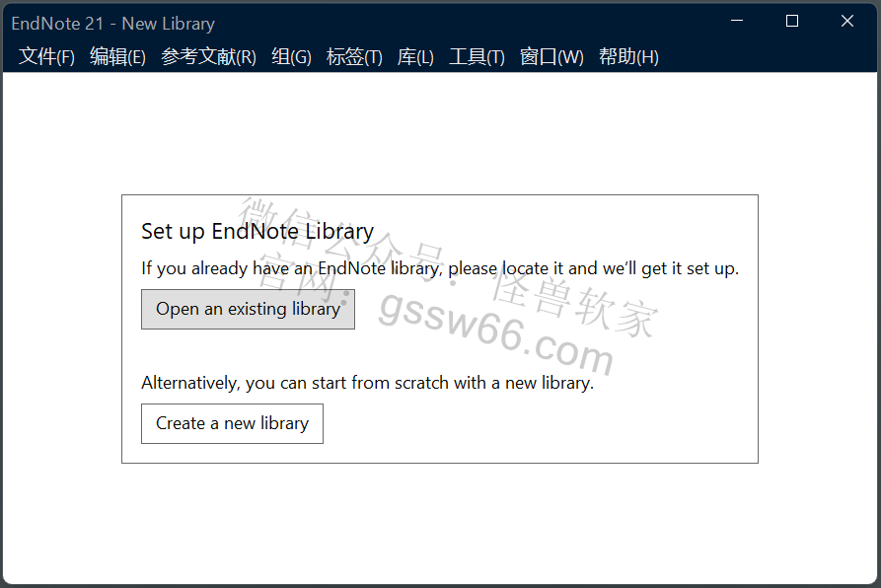Open the 编辑(E) menu
This screenshot has height=588, width=881.
pyautogui.click(x=117, y=57)
